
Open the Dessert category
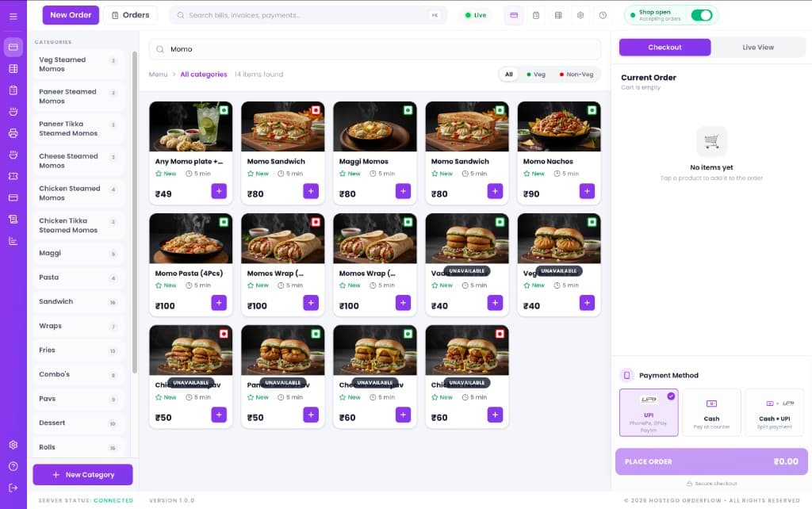(x=79, y=423)
